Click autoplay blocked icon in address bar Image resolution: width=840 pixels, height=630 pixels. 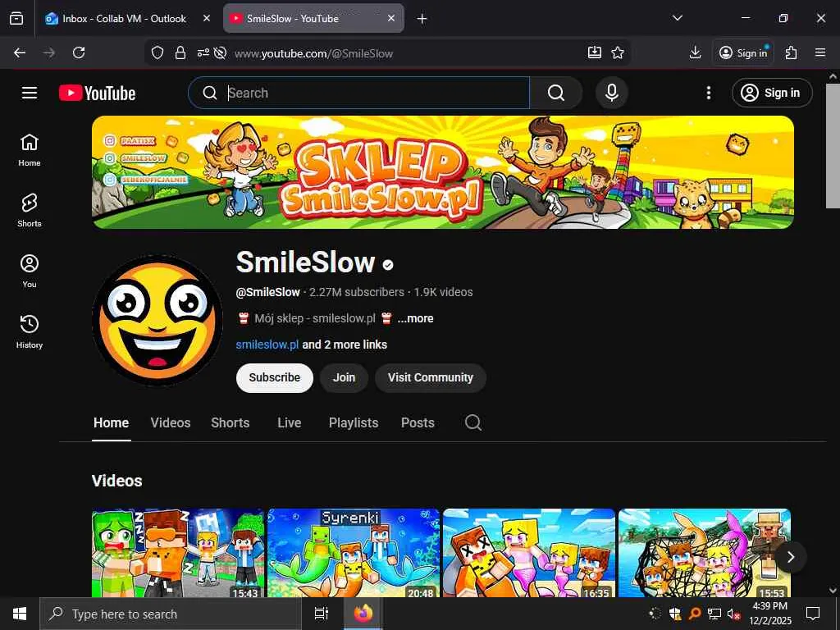220,52
